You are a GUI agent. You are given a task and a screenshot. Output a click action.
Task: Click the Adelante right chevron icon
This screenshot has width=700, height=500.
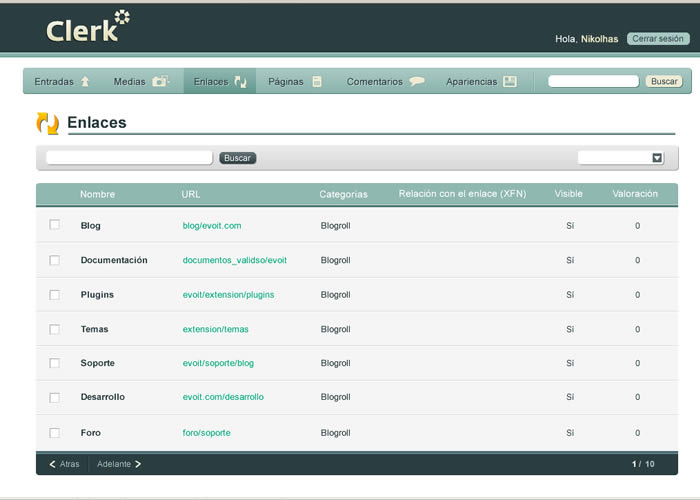point(138,464)
